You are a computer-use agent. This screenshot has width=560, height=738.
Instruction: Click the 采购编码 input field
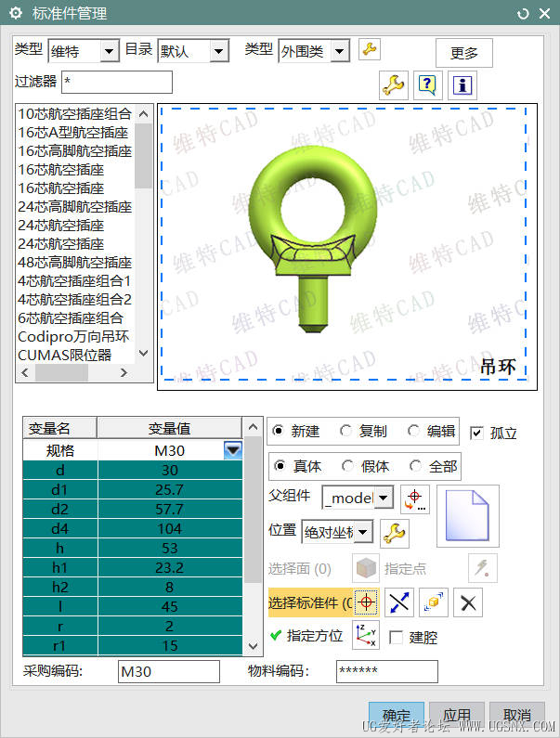[169, 671]
